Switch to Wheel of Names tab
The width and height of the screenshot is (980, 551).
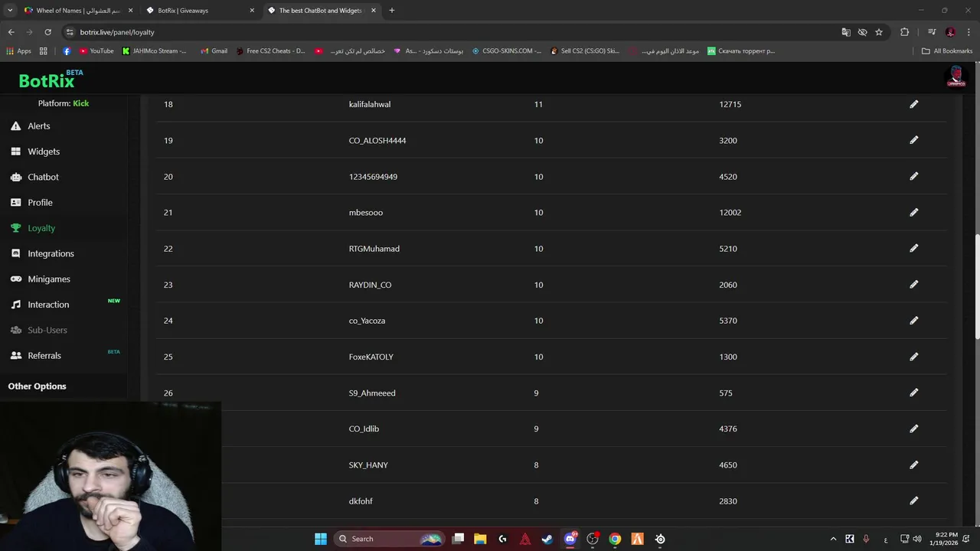[77, 11]
